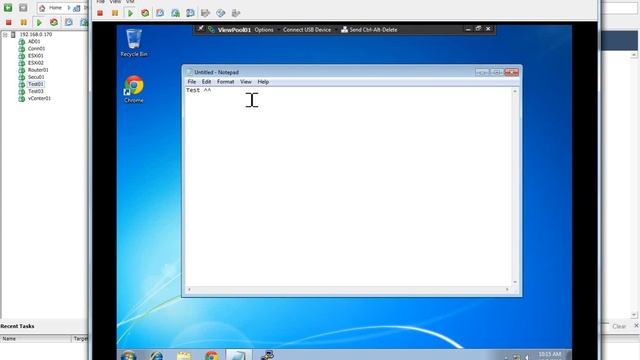Click the USB device connect icon in console toolbar
Image resolution: width=640 pixels, height=360 pixels.
coord(236,13)
